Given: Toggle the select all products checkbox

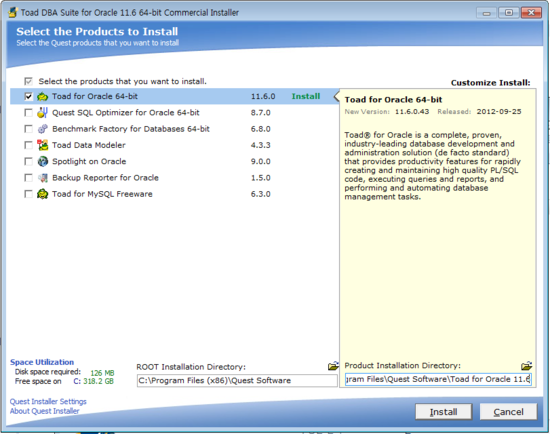Looking at the screenshot, I should click(28, 81).
